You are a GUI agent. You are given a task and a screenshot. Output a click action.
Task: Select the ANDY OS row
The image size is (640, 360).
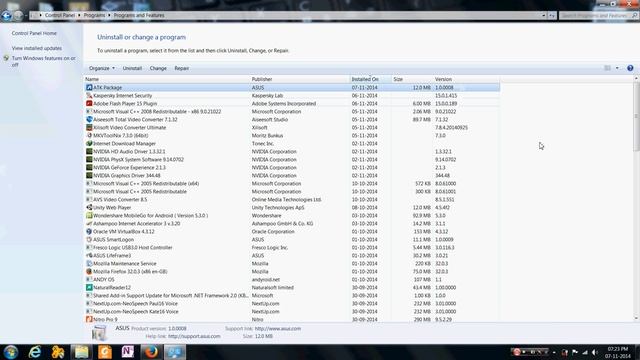click(292, 280)
